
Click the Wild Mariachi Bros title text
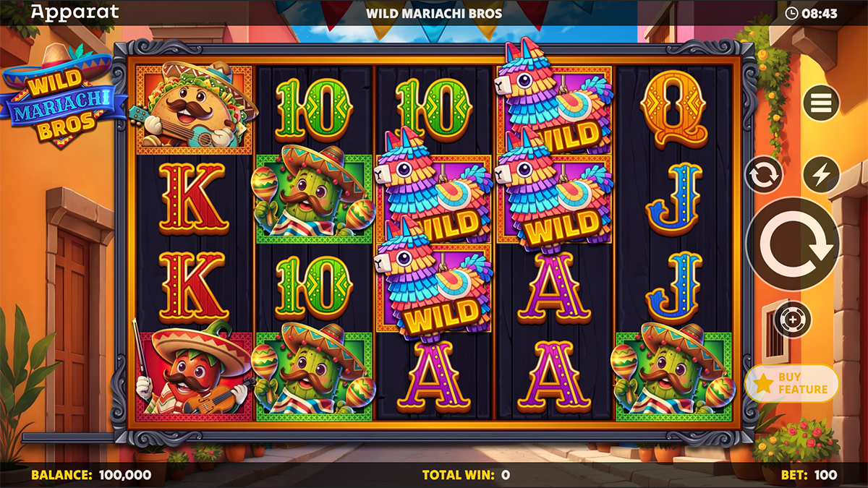tap(434, 13)
